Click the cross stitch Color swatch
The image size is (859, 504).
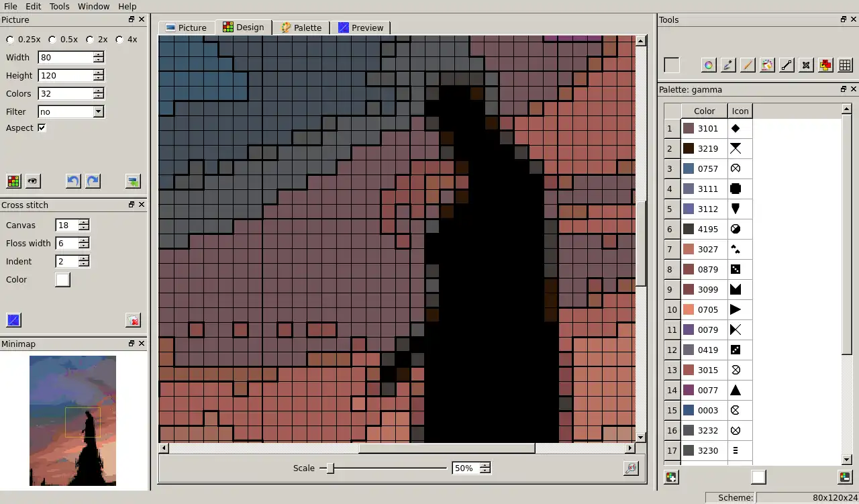click(x=62, y=280)
